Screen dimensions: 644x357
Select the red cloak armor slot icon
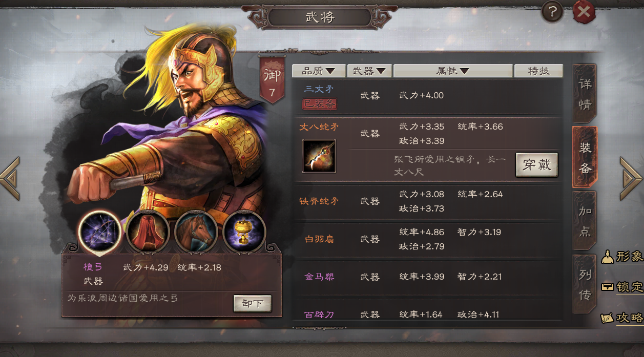coord(148,232)
